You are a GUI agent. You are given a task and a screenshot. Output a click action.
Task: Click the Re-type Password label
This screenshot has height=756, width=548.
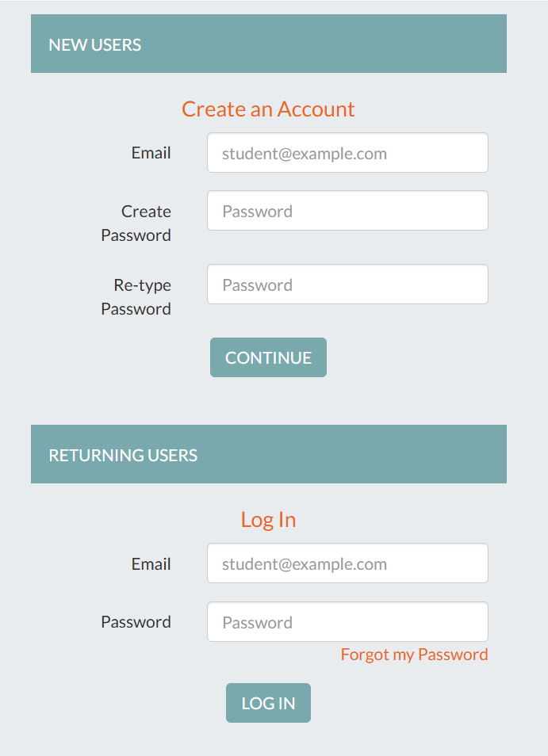coord(136,297)
